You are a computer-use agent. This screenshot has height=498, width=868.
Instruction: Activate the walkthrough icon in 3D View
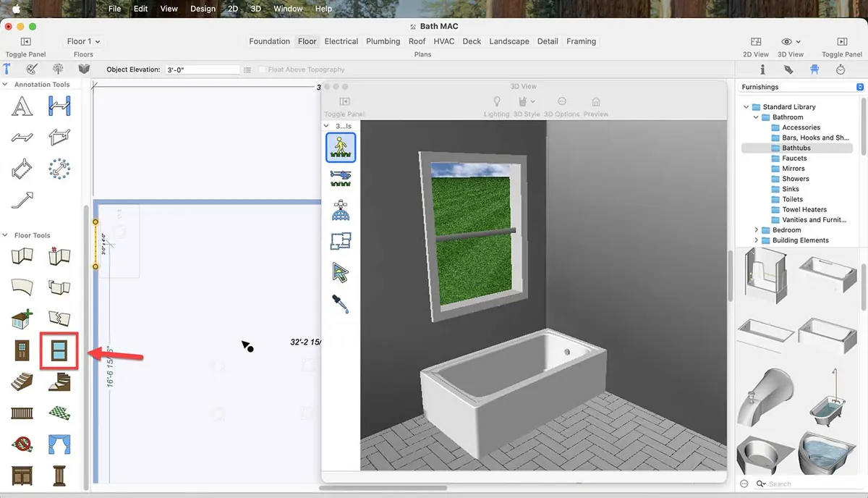[340, 147]
